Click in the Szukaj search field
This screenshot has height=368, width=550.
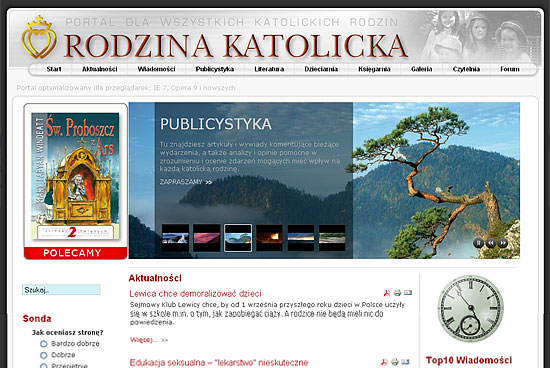pos(61,290)
